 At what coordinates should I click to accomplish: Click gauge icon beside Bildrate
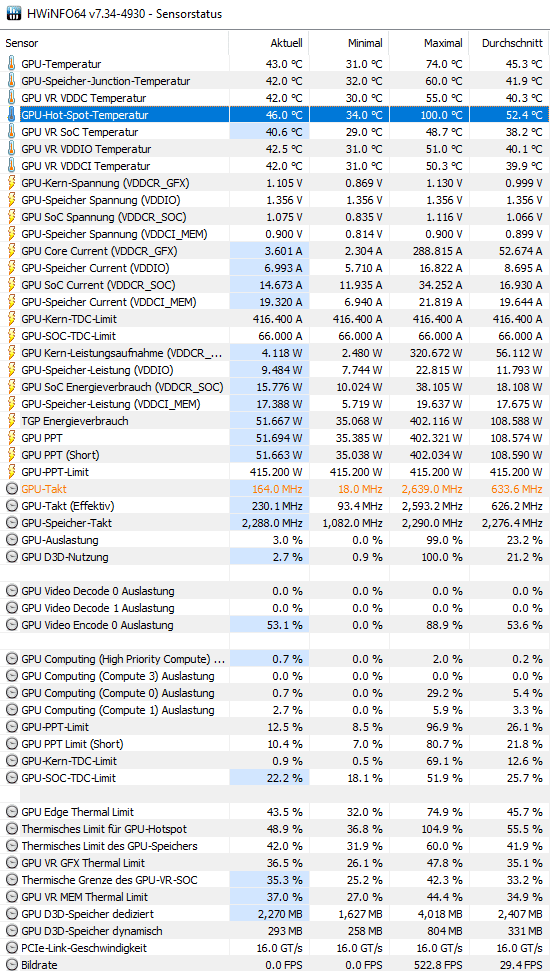coord(11,965)
